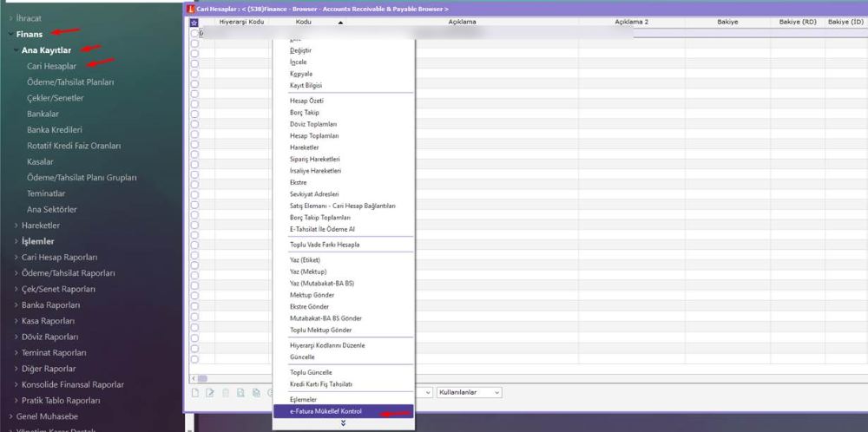Choose Kopyala from the context menu
Viewport: 868px width, 432px height.
pos(300,74)
